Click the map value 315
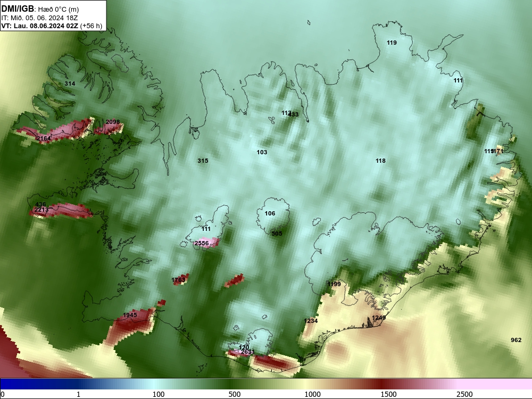This screenshot has height=399, width=532. click(x=203, y=161)
